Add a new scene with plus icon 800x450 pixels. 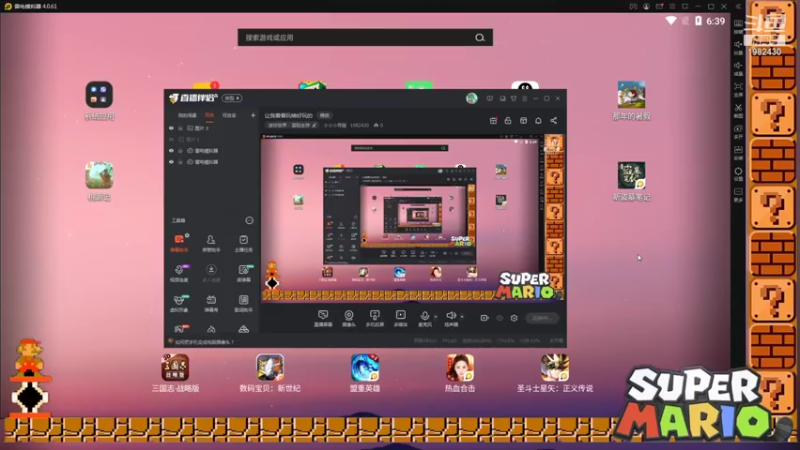pos(253,115)
